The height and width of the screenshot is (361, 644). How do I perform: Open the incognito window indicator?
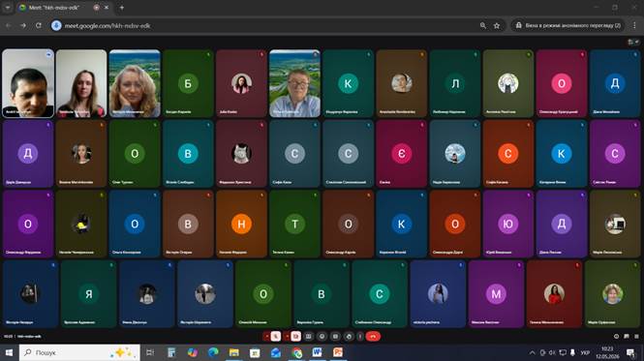coord(568,25)
